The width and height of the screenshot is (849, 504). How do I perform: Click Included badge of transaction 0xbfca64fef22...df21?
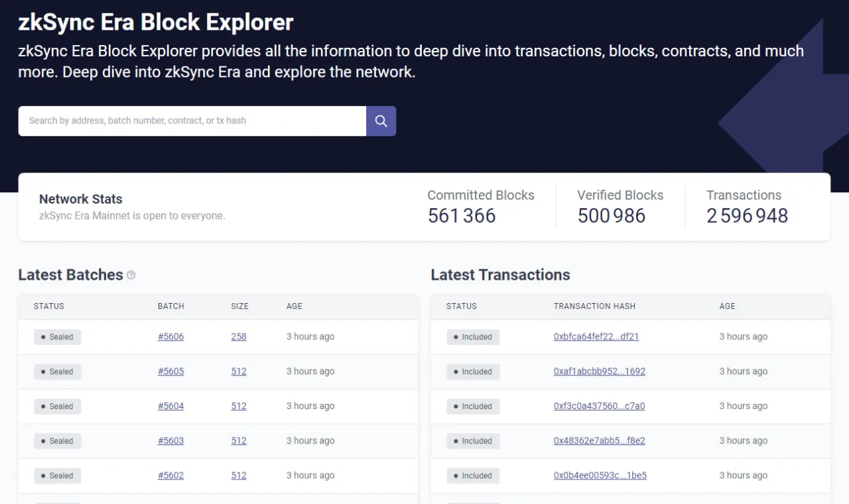click(x=473, y=337)
